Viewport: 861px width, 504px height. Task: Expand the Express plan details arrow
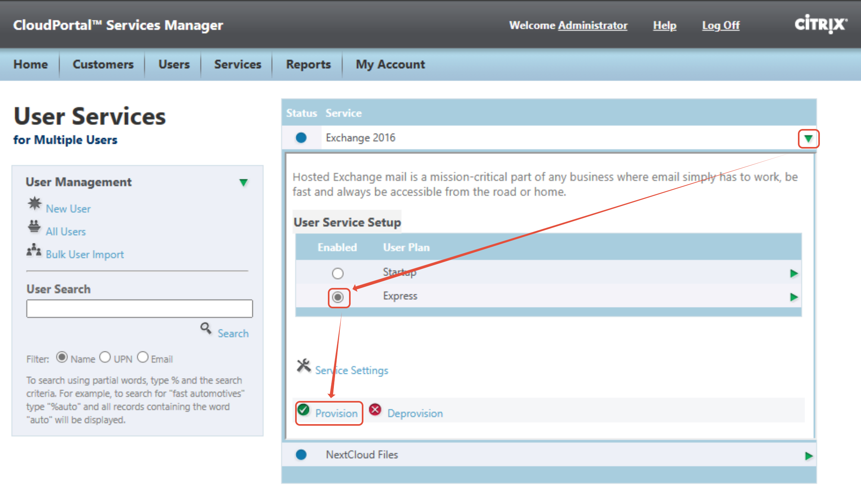point(794,297)
